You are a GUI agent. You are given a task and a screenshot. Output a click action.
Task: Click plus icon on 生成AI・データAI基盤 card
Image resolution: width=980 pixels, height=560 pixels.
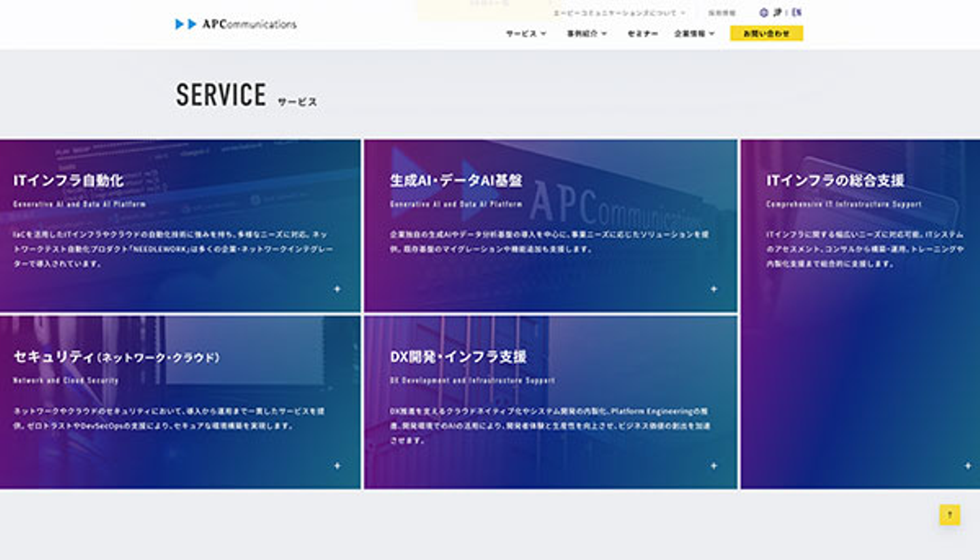(x=714, y=289)
